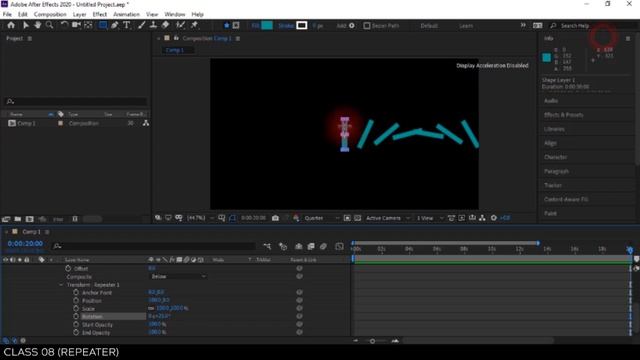
Task: Select the Roto Brush tool
Action: 180,25
